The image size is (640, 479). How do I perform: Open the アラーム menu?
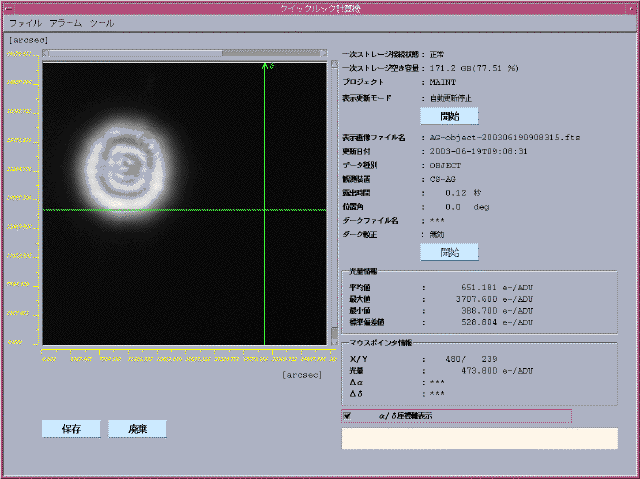[66, 23]
